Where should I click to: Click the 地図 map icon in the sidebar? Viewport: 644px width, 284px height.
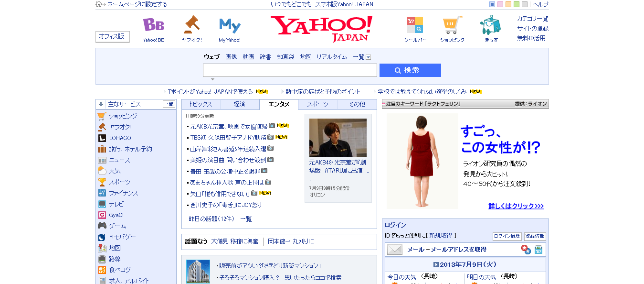pos(102,248)
